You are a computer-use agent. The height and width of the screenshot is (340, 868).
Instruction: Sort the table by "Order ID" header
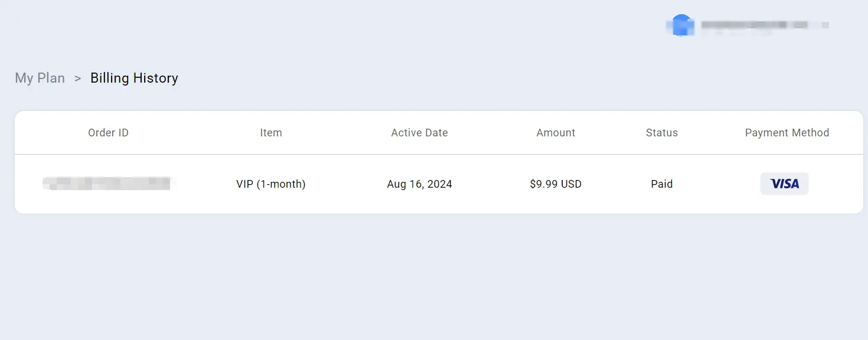(x=108, y=133)
